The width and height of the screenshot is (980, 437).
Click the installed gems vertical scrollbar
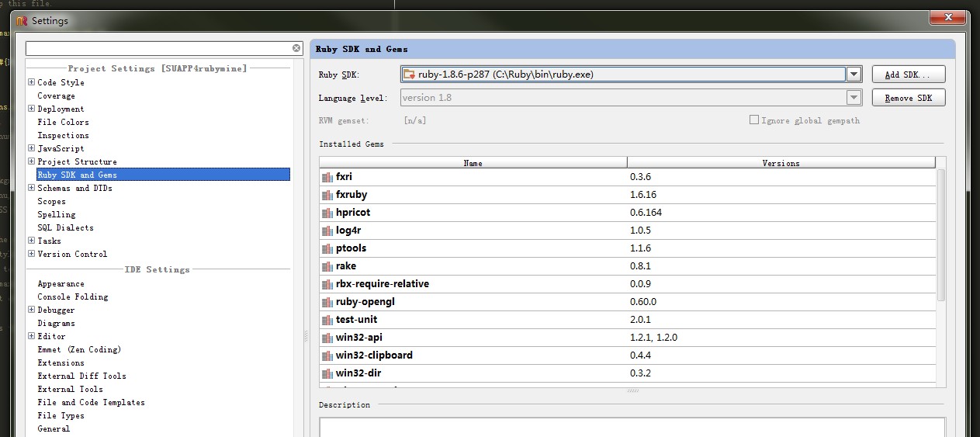tap(941, 234)
